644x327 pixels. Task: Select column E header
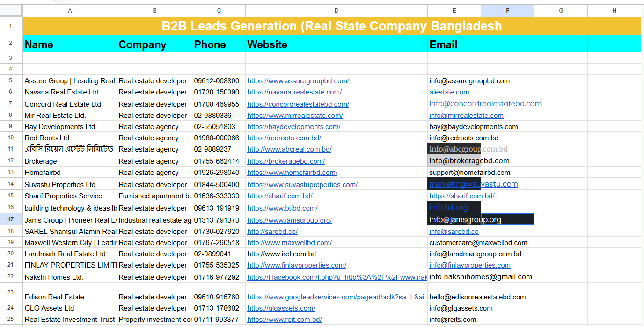(x=454, y=11)
